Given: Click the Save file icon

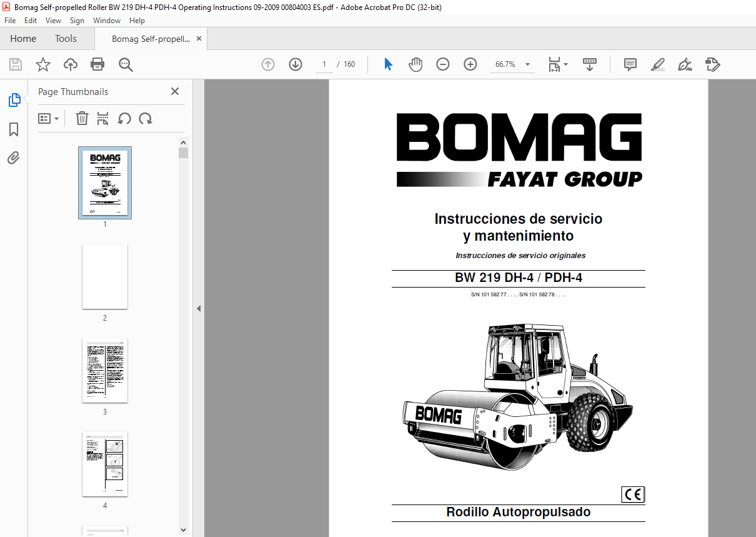Looking at the screenshot, I should point(16,64).
